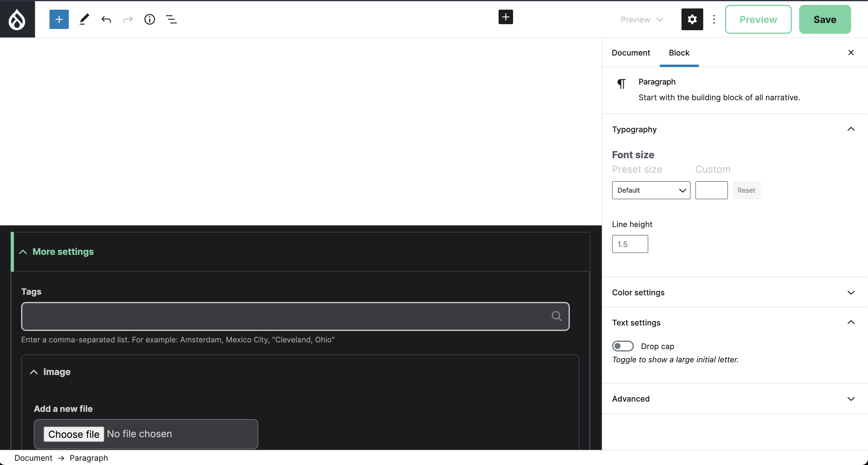This screenshot has width=868, height=465.
Task: Open the Default font size dropdown
Action: pos(651,190)
